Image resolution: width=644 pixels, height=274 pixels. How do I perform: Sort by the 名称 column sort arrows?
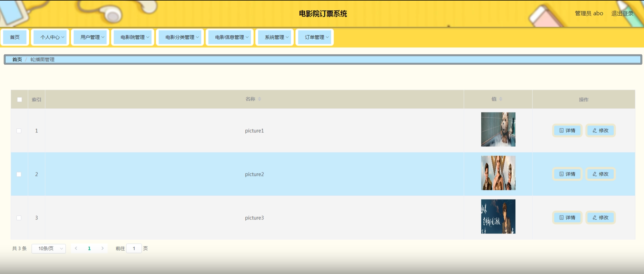(259, 99)
